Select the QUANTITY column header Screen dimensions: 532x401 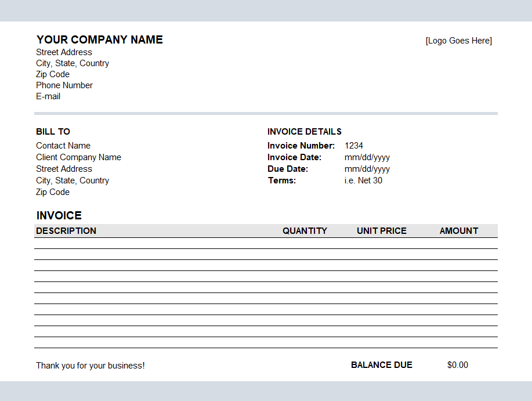[x=305, y=231]
